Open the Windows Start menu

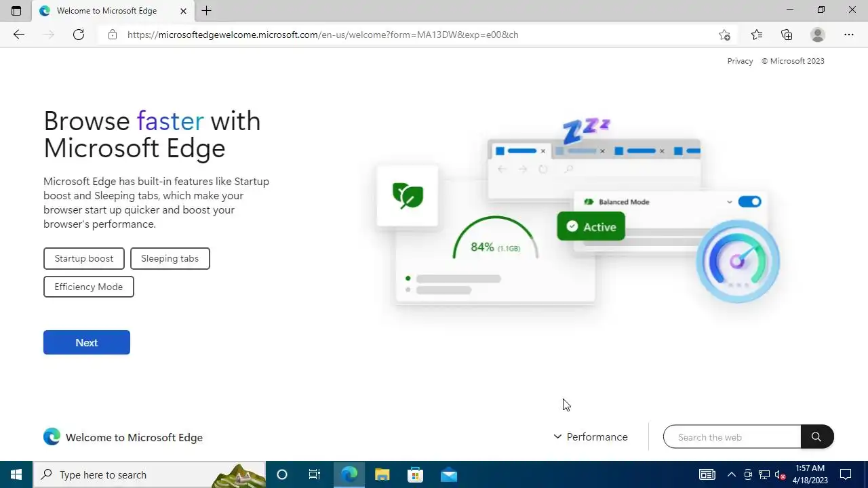[16, 474]
